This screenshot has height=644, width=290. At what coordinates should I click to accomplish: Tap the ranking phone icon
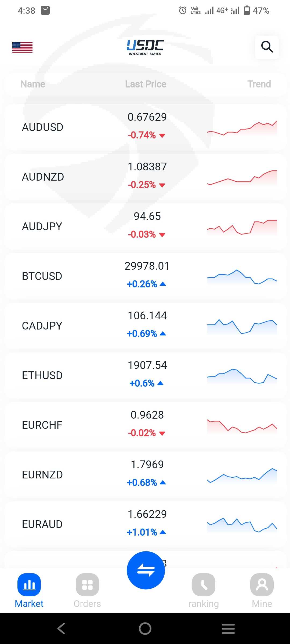[x=204, y=584]
